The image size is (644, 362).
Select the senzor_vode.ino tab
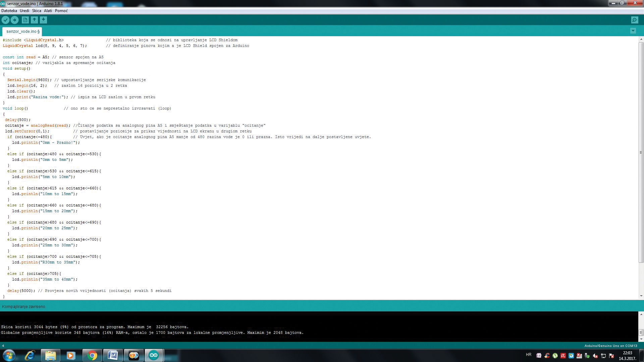pos(22,32)
